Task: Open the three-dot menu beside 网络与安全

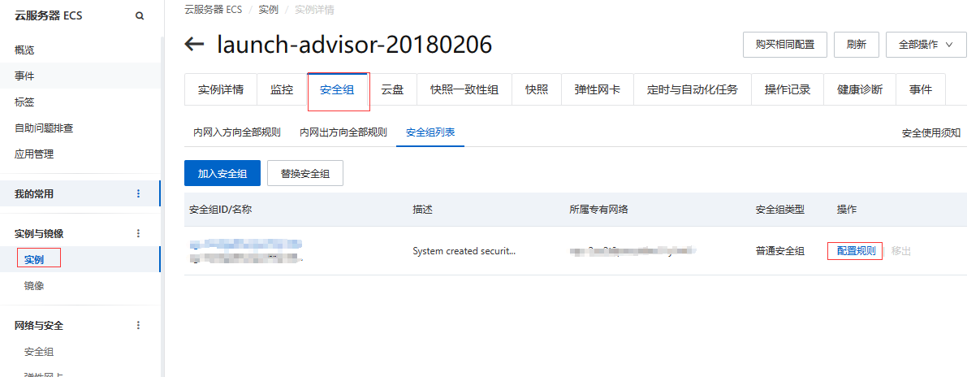Action: pyautogui.click(x=138, y=325)
